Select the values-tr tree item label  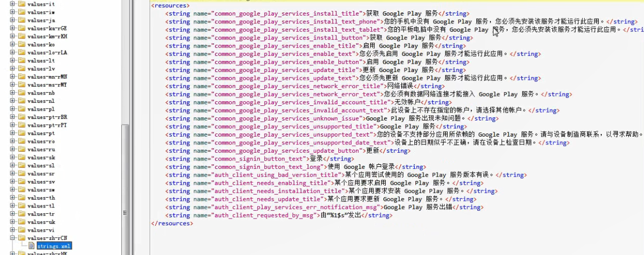41,214
